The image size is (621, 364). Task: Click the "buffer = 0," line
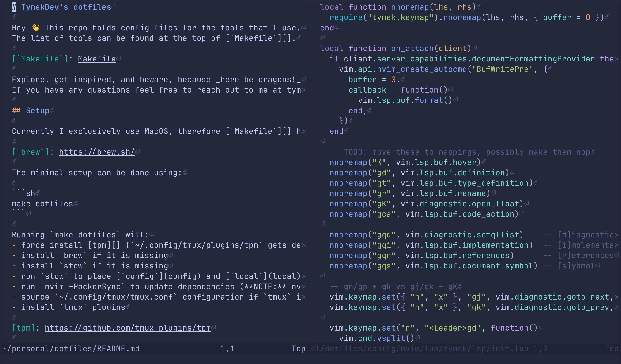374,80
